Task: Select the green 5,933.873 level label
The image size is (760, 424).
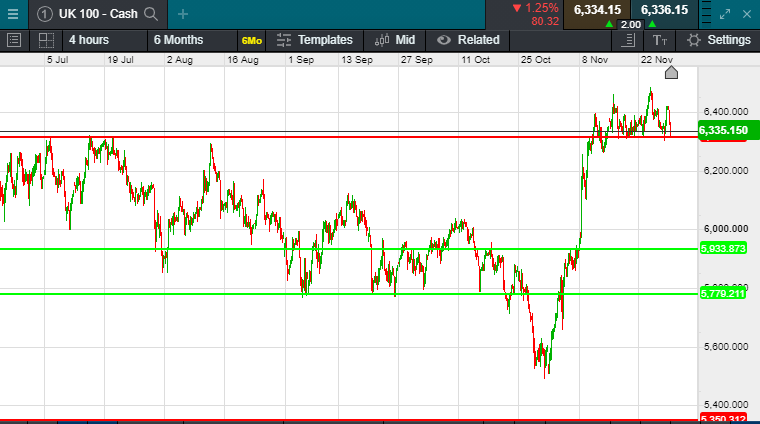Action: [723, 249]
